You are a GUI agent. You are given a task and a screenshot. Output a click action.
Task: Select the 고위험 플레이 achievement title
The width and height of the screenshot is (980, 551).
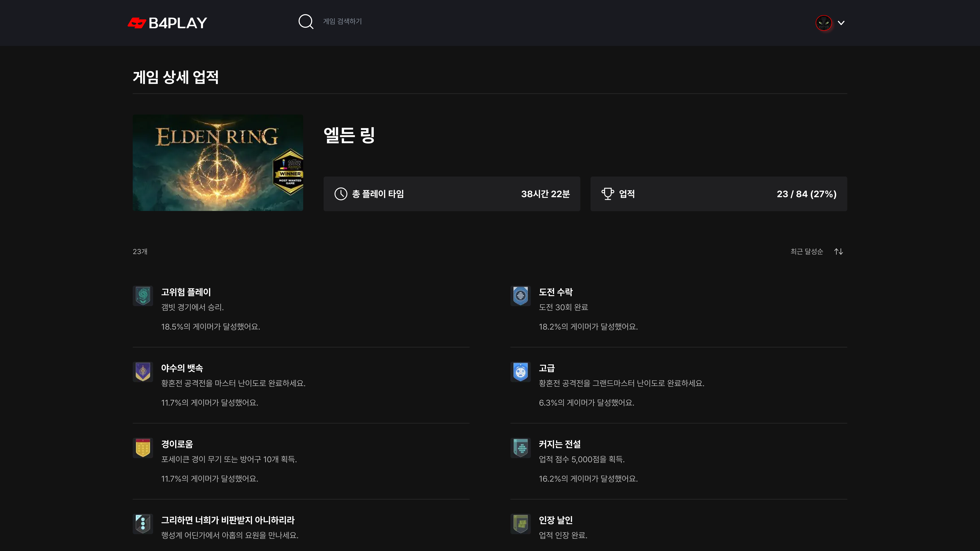coord(186,292)
